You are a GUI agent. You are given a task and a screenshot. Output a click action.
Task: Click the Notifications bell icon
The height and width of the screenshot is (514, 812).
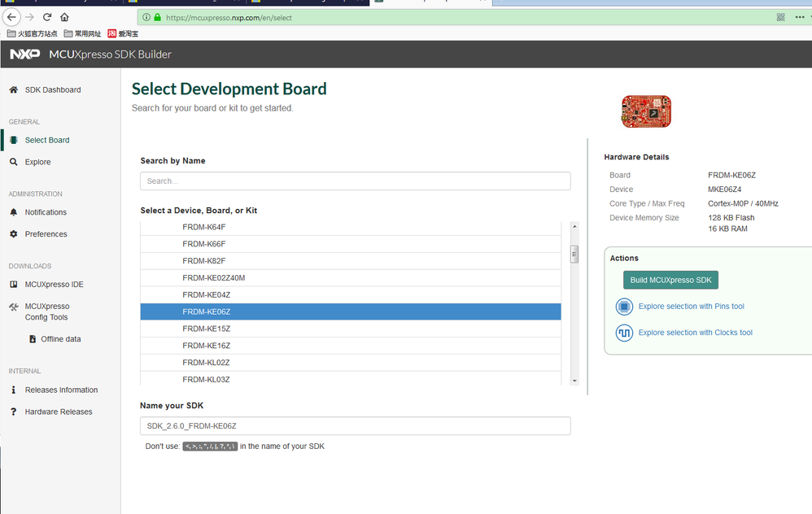(14, 211)
